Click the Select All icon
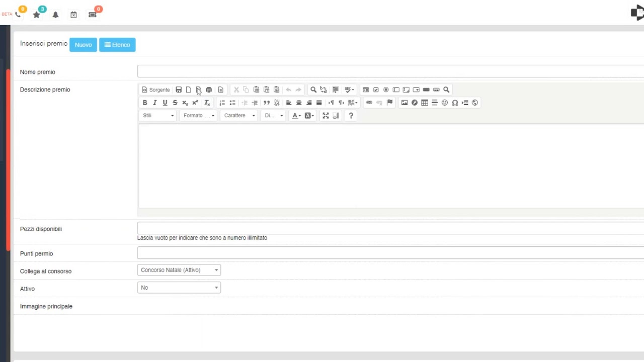The height and width of the screenshot is (362, 644). (336, 89)
